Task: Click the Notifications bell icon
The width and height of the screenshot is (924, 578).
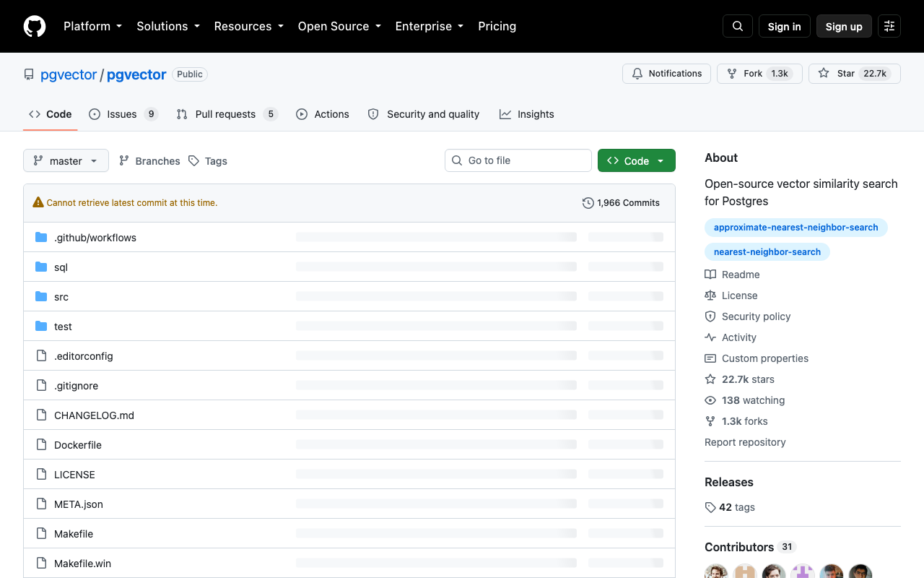Action: coord(637,74)
